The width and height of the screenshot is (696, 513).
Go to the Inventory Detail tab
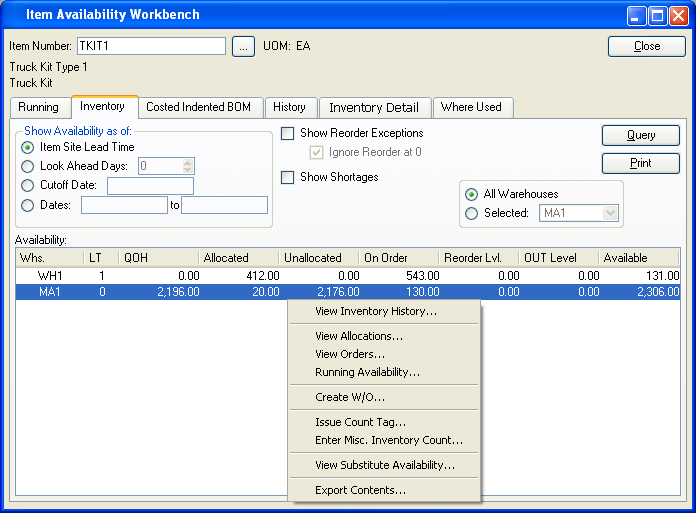point(374,107)
